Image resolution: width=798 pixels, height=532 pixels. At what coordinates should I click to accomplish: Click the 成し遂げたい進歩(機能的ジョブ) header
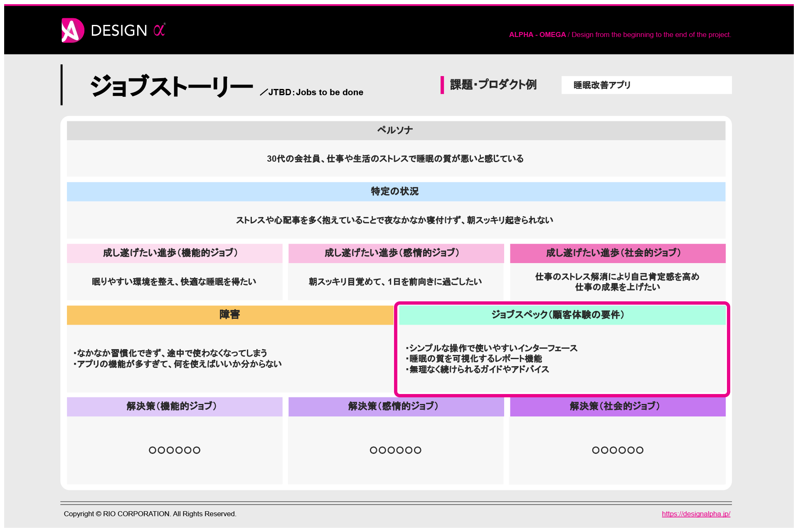(175, 253)
